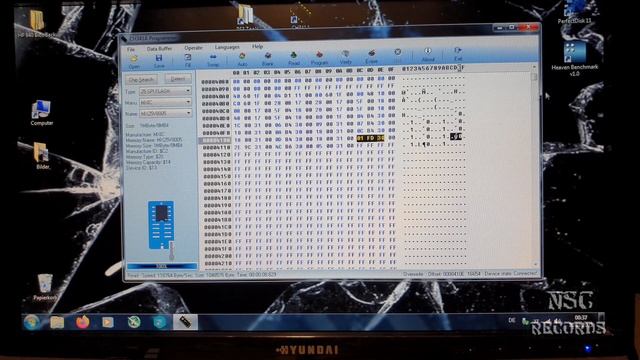Screen dimensions: 640x360
Task: Open the Data Buffer menu
Action: pos(159,49)
